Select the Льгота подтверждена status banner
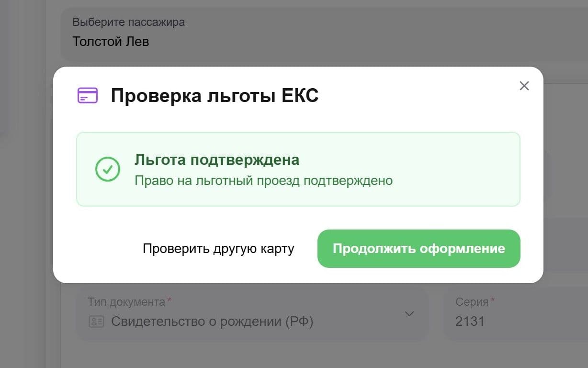Screen dimensions: 588x368 [x=298, y=169]
